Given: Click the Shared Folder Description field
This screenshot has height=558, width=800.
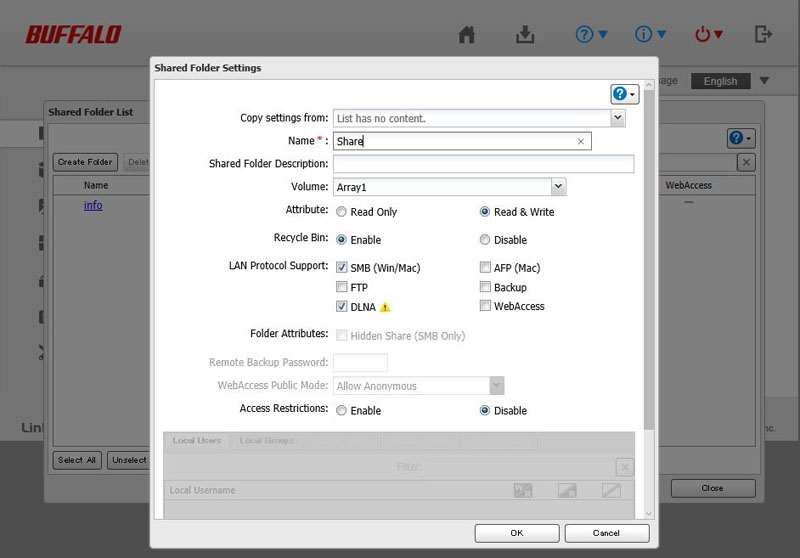Looking at the screenshot, I should (x=484, y=164).
